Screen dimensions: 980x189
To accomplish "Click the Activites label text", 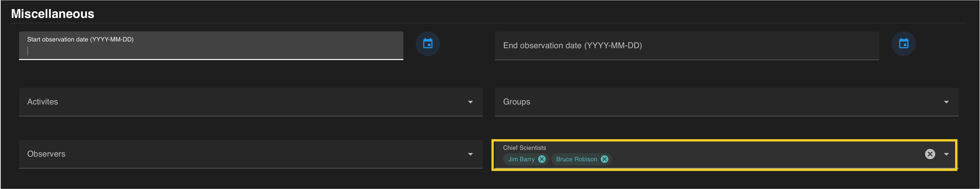I will tap(43, 102).
